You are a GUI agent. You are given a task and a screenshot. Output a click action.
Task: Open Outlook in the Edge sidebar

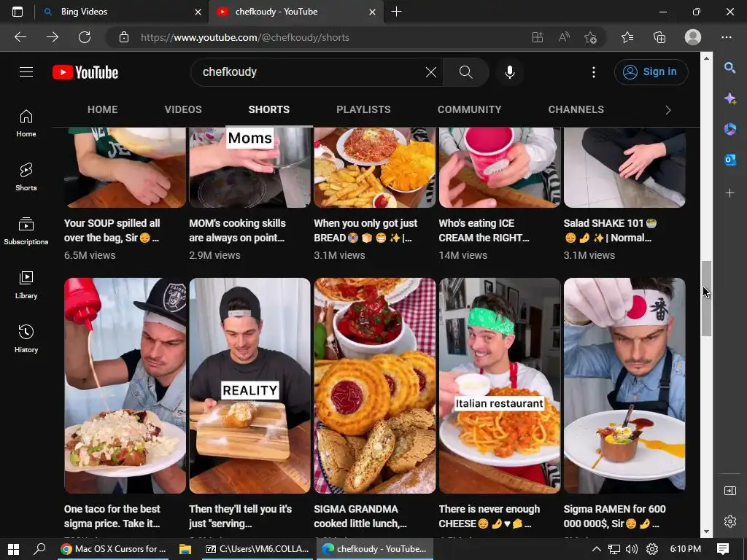(729, 160)
